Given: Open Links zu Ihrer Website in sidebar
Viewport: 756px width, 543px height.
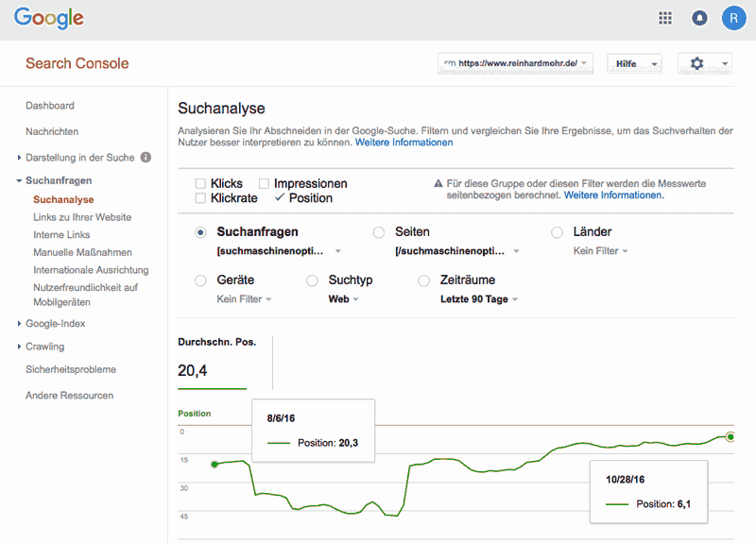Looking at the screenshot, I should coord(82,217).
